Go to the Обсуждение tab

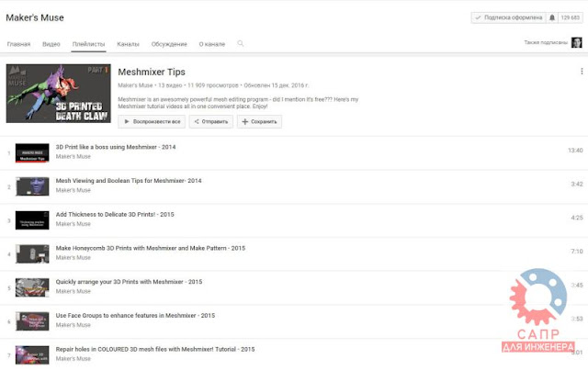tap(169, 44)
